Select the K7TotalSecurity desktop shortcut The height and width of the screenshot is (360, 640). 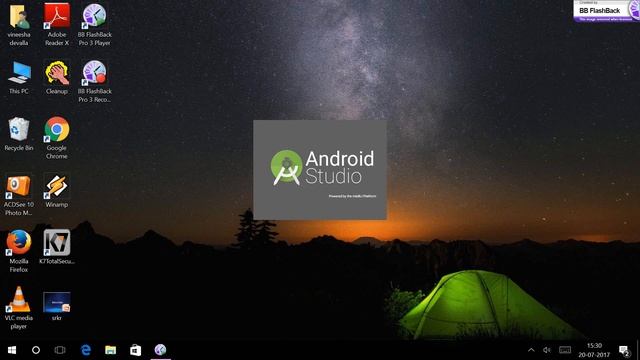[x=57, y=247]
